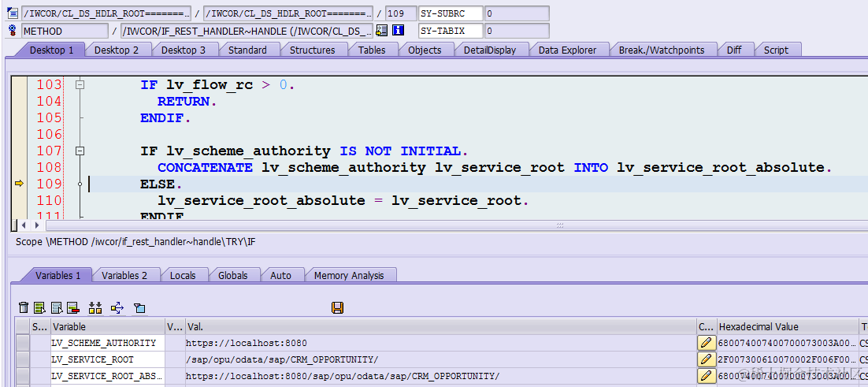
Task: Open the Script tab
Action: (776, 50)
